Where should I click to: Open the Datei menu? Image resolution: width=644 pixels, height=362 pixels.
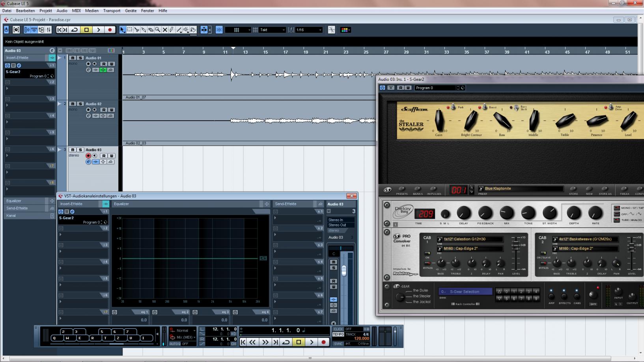(7, 11)
